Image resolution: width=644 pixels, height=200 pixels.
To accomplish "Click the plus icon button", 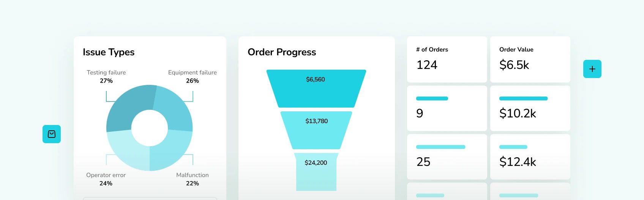I will (x=592, y=69).
